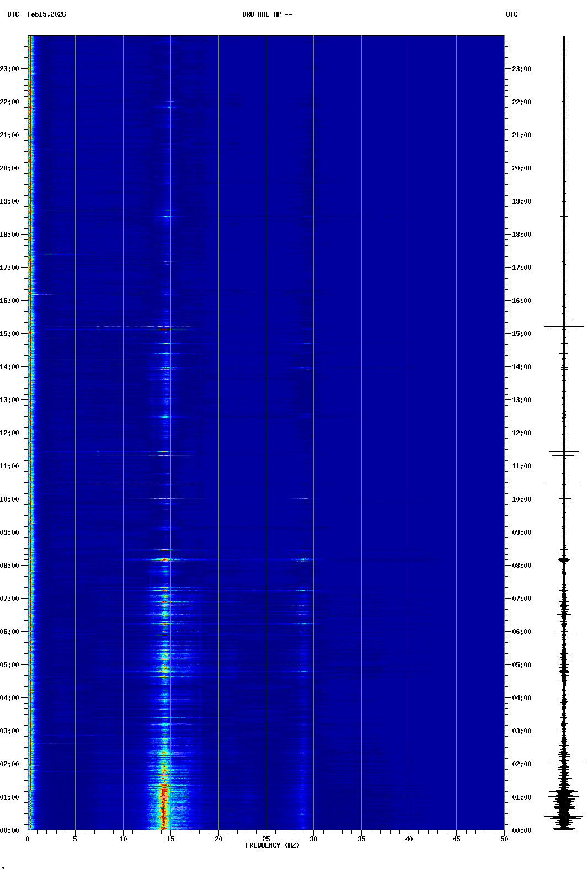Select the 12:00 label on right axis
588x874 pixels.
click(x=521, y=433)
